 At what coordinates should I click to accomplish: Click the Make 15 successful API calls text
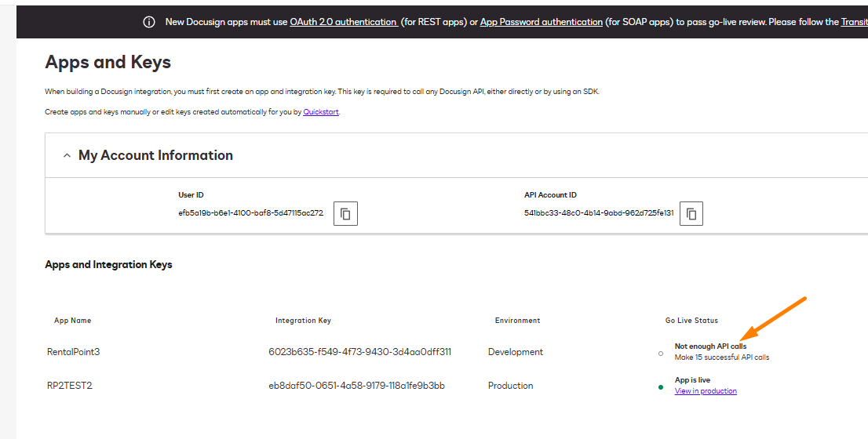[722, 357]
